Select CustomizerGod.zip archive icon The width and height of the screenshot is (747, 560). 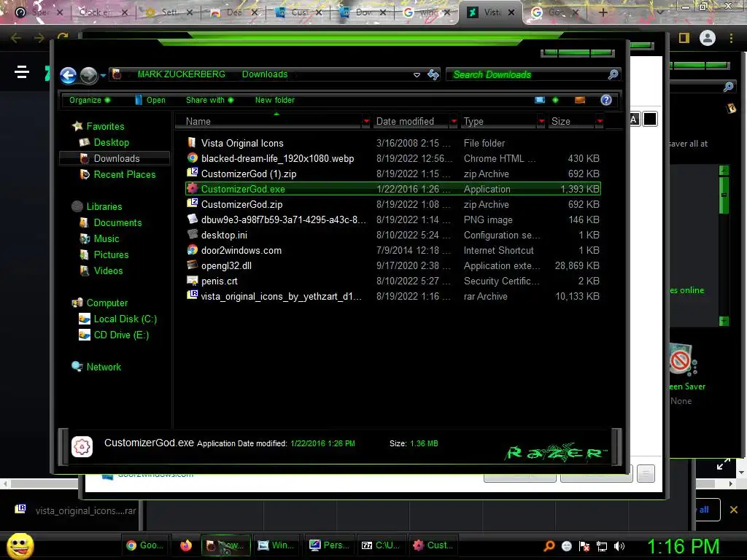click(192, 204)
